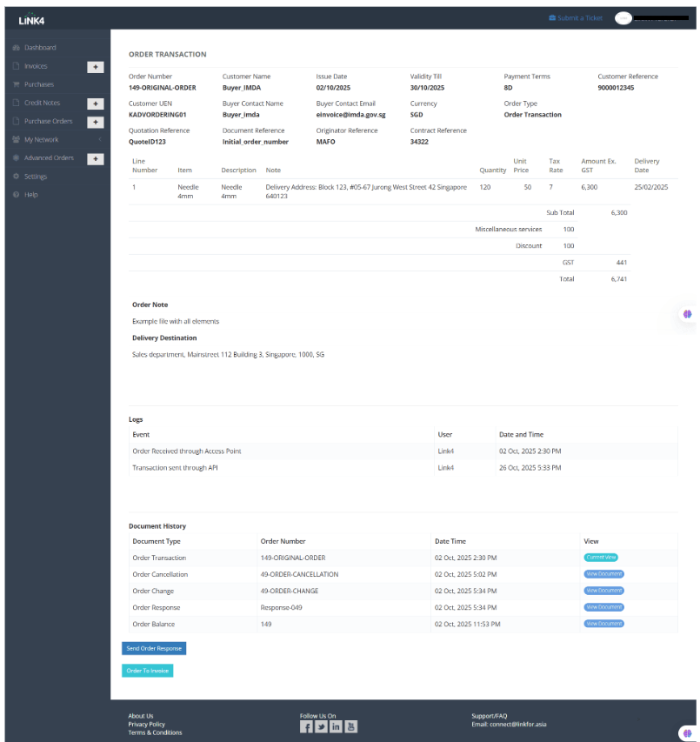Open Settings in the sidebar
Viewport: 700px width, 742px height.
pyautogui.click(x=36, y=177)
